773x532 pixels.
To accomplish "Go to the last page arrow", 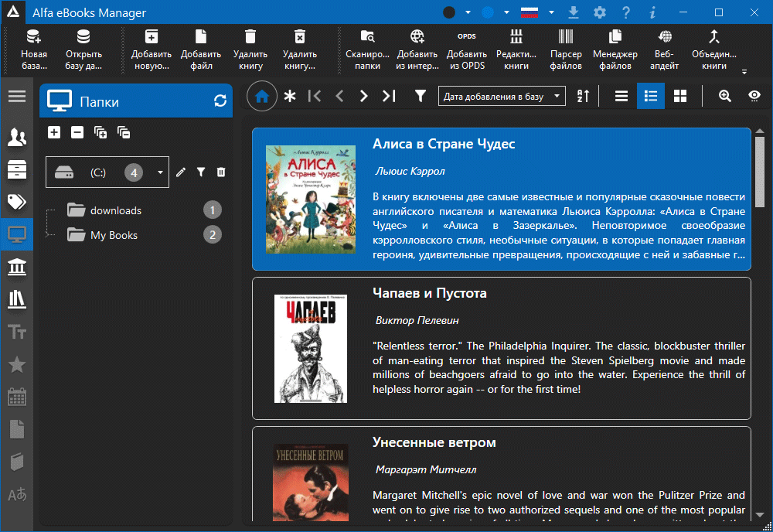I will click(x=389, y=96).
